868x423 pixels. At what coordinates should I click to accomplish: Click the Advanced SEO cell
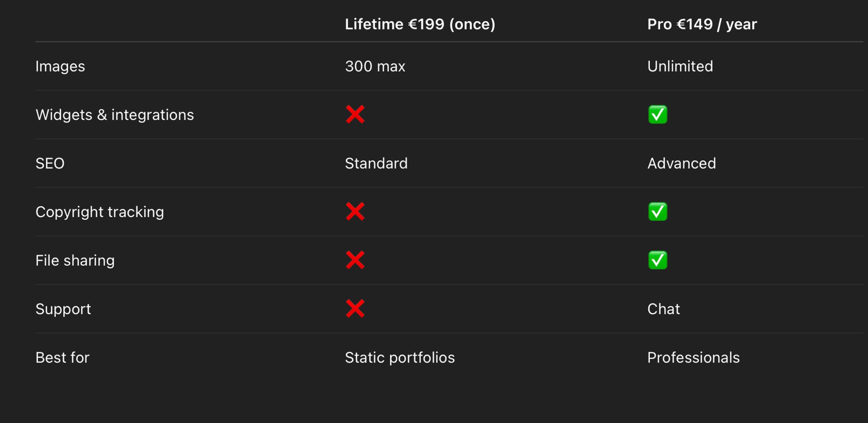coord(682,163)
